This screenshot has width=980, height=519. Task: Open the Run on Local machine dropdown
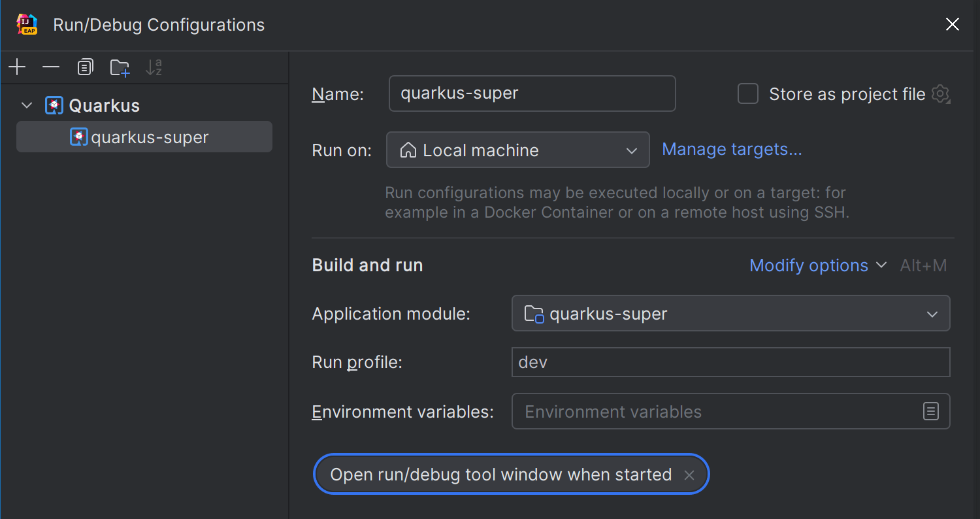coord(517,150)
